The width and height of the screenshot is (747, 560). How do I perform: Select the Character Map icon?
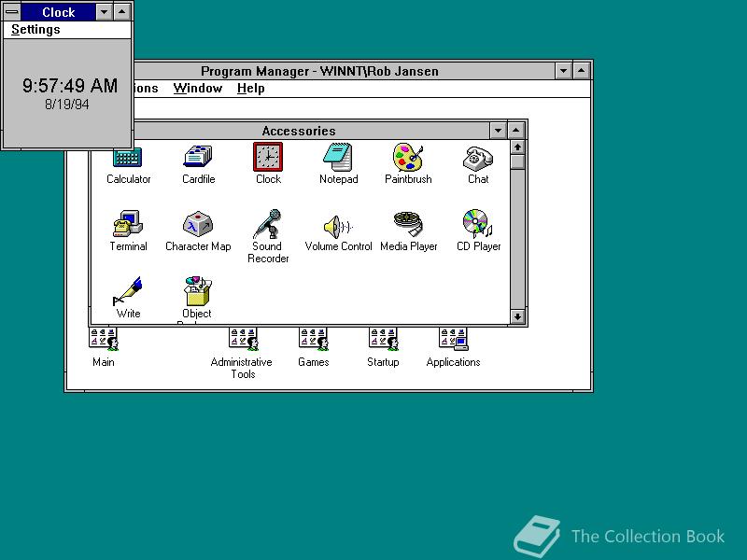pos(198,223)
